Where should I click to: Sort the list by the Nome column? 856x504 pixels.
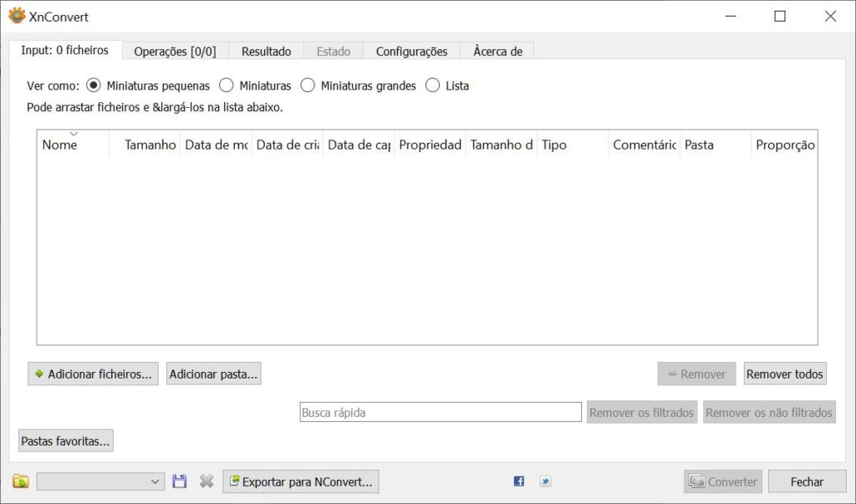(x=60, y=145)
